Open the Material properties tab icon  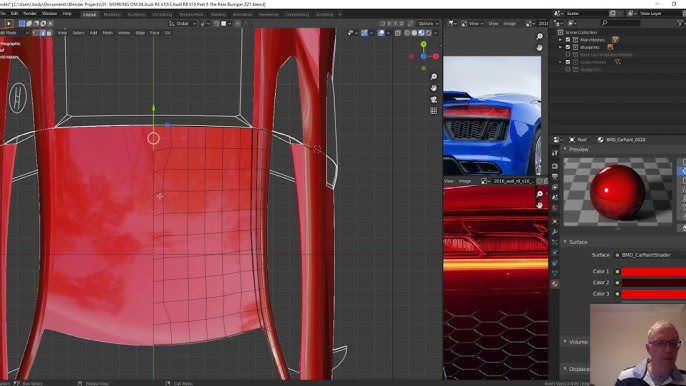pos(555,284)
